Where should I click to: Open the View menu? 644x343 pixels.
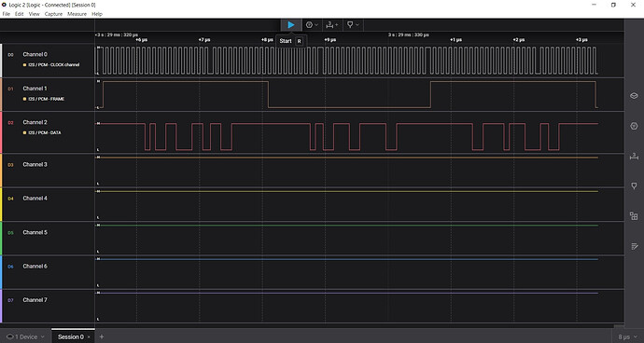[x=35, y=14]
